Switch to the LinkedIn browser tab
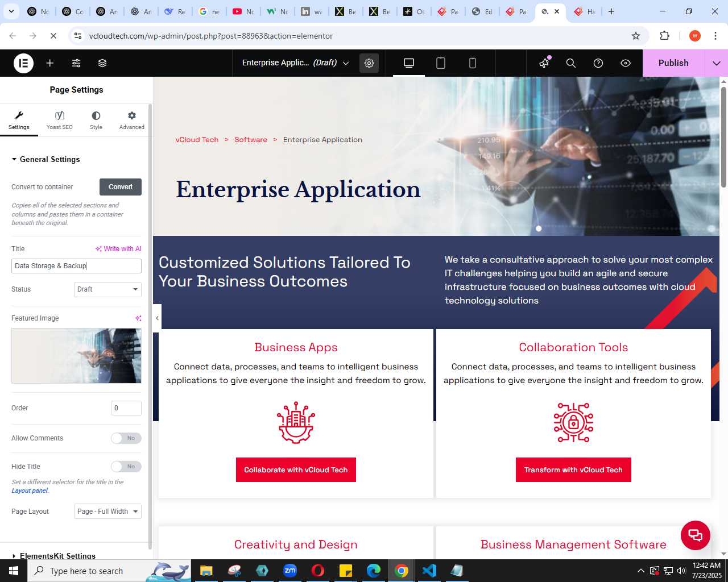728x582 pixels. [x=311, y=11]
